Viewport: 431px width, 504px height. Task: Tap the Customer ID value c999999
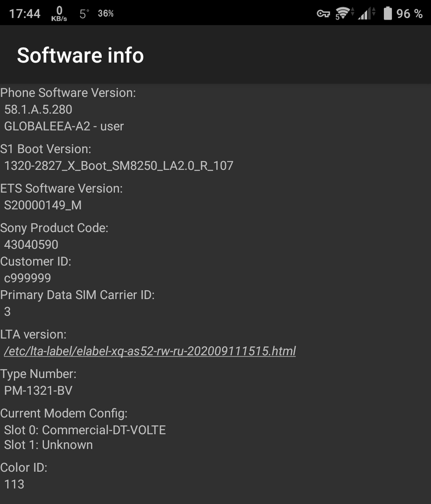(x=28, y=278)
